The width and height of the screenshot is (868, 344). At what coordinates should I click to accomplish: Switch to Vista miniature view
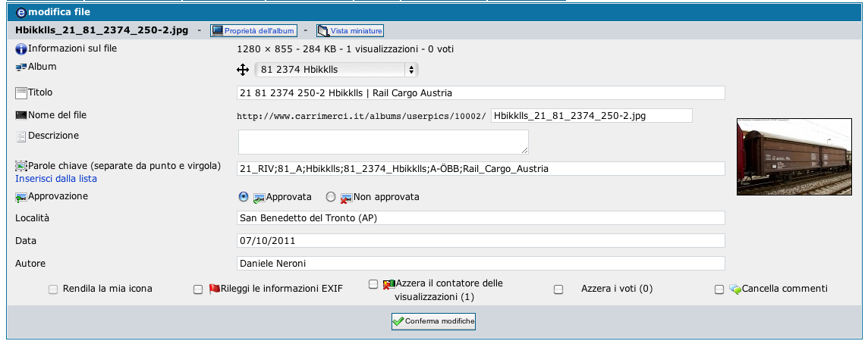click(x=350, y=31)
